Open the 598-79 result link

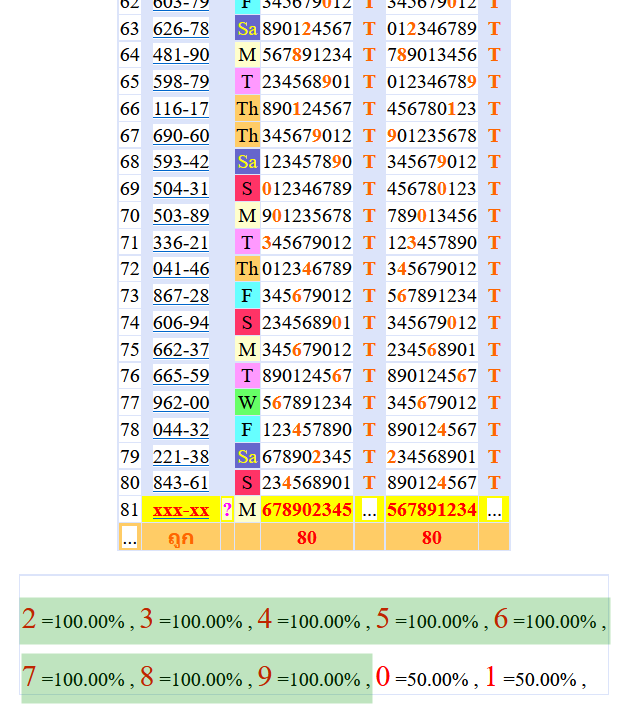tap(181, 82)
